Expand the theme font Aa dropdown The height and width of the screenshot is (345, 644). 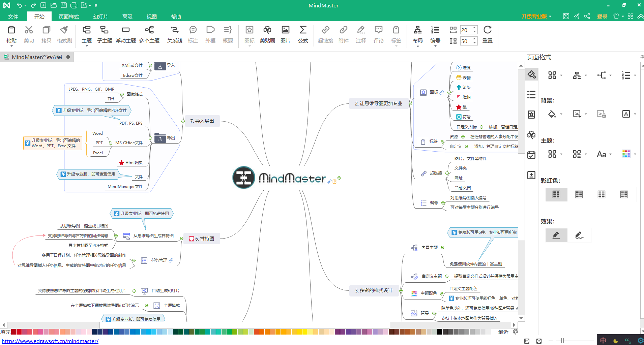click(x=610, y=154)
